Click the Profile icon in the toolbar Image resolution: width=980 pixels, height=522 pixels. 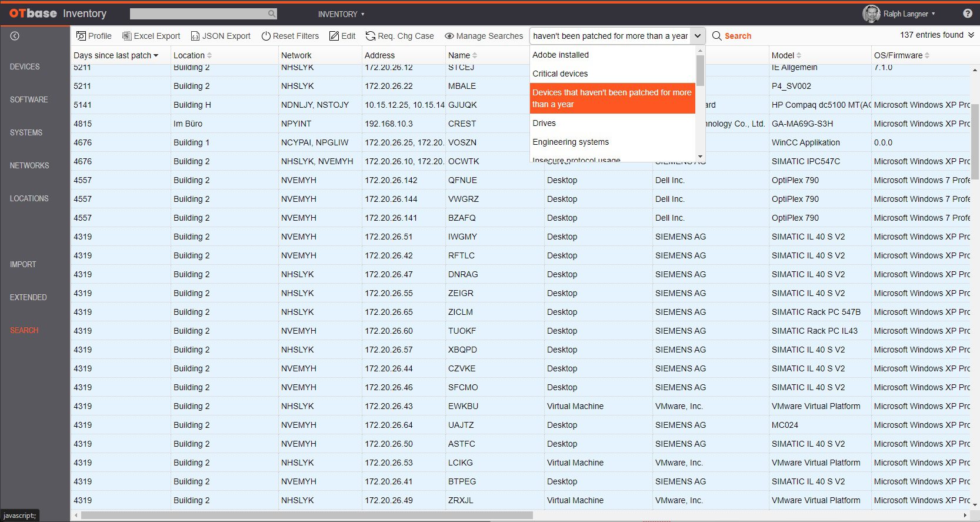click(x=81, y=36)
